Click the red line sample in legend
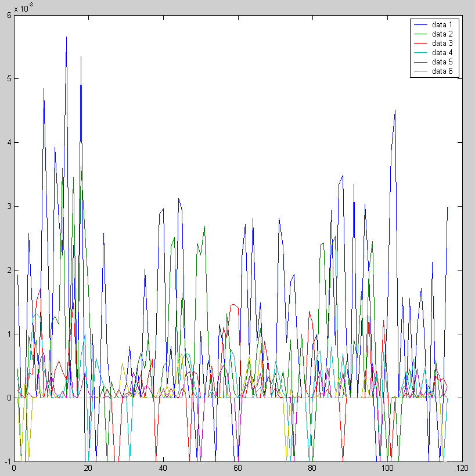The width and height of the screenshot is (475, 476). [x=420, y=43]
